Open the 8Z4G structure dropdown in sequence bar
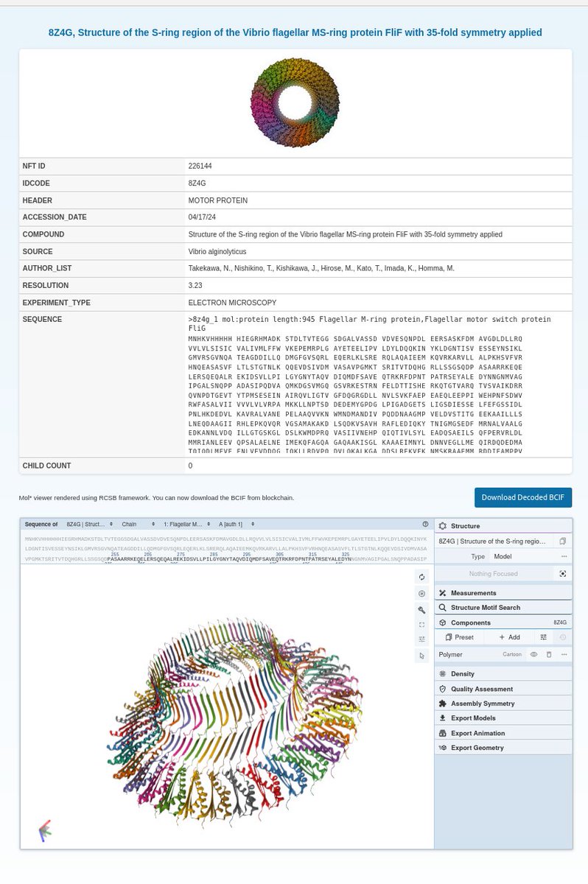Image resolution: width=588 pixels, height=884 pixels. 89,525
